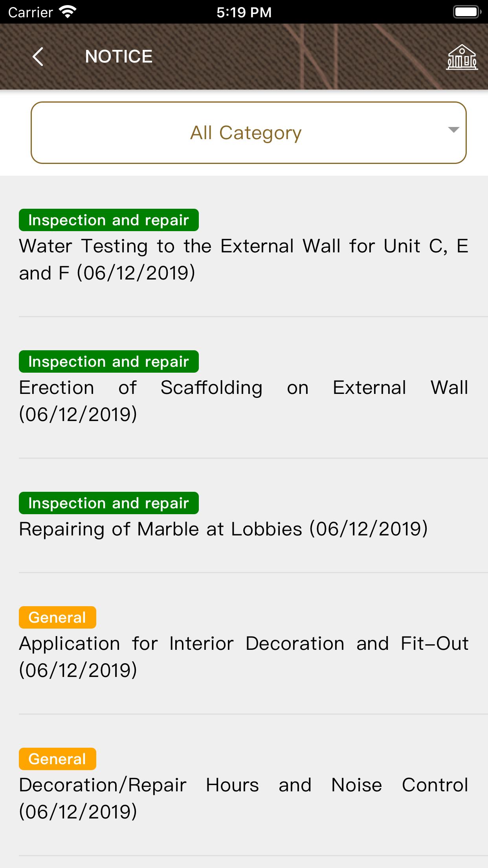Viewport: 488px width, 868px height.
Task: Tap the Carrier label in status bar
Action: [x=30, y=13]
